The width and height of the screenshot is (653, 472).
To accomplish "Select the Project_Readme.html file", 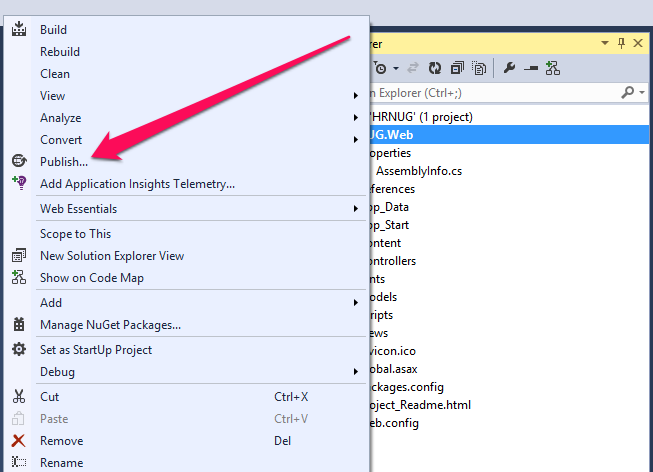I will [x=420, y=405].
